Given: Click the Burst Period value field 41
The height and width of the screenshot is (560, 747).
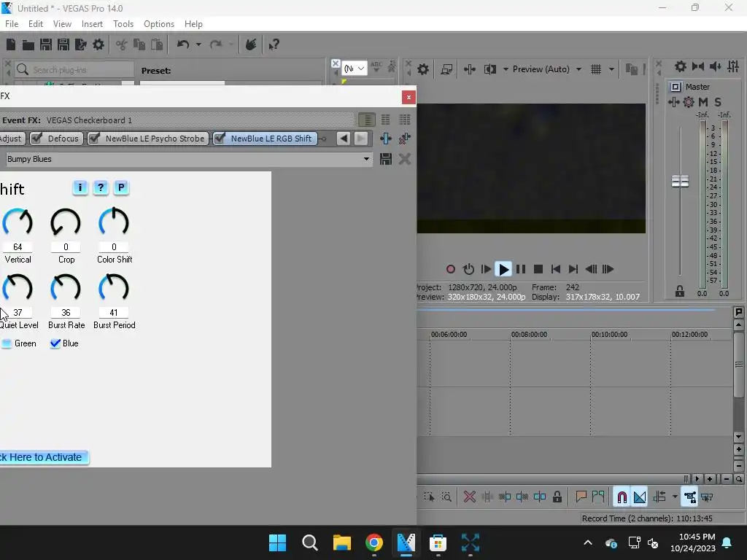Looking at the screenshot, I should (x=113, y=312).
